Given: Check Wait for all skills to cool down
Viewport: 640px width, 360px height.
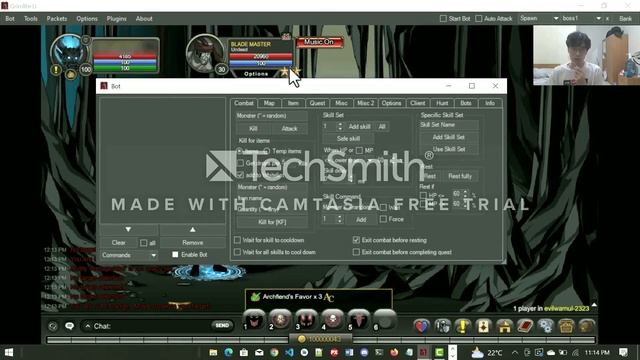Looking at the screenshot, I should tap(237, 252).
